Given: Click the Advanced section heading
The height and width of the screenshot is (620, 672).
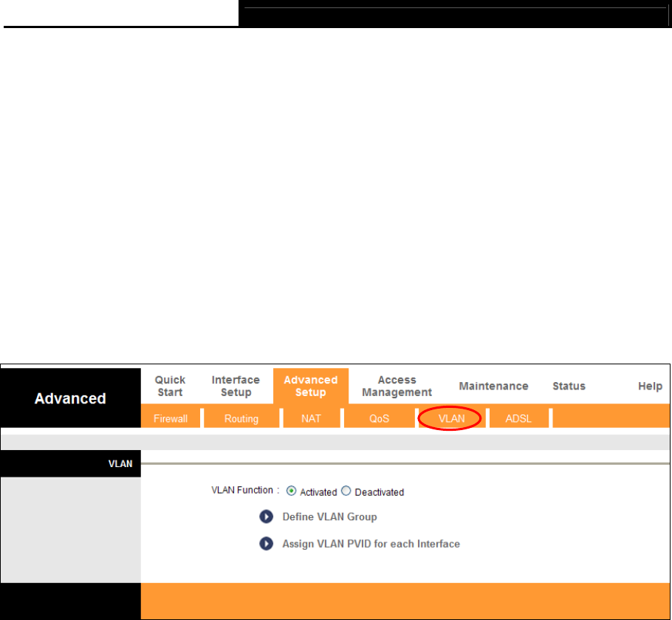Looking at the screenshot, I should (70, 398).
